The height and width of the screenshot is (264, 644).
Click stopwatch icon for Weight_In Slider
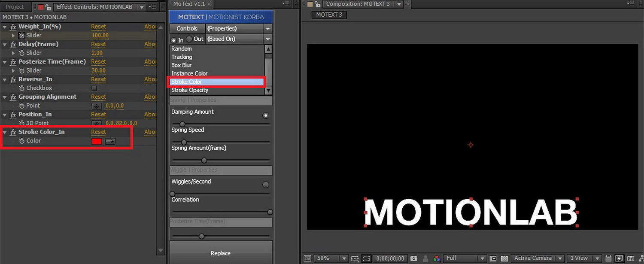[22, 36]
